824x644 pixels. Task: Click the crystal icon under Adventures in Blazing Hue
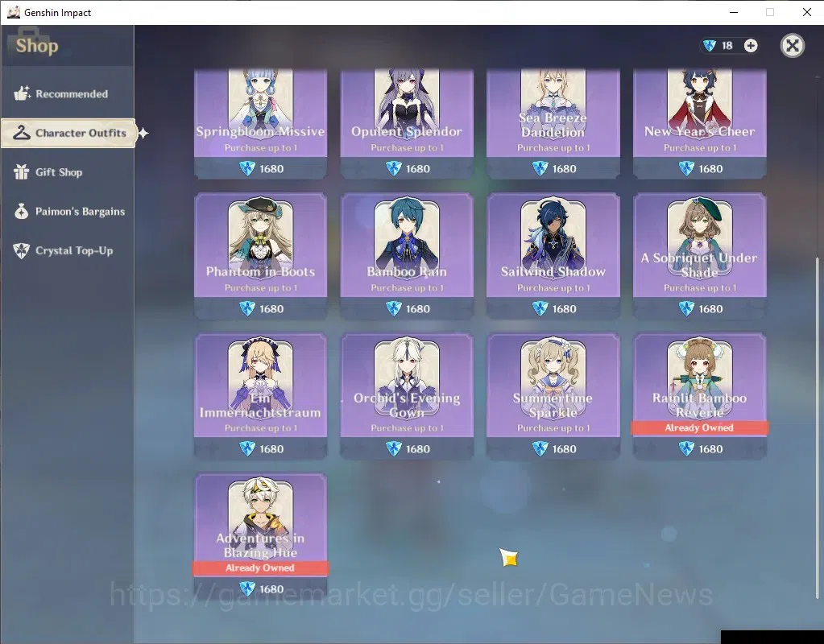(x=247, y=588)
